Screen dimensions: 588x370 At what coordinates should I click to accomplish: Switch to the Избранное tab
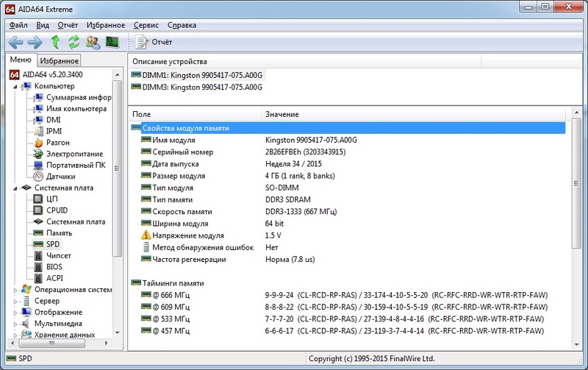pos(59,61)
